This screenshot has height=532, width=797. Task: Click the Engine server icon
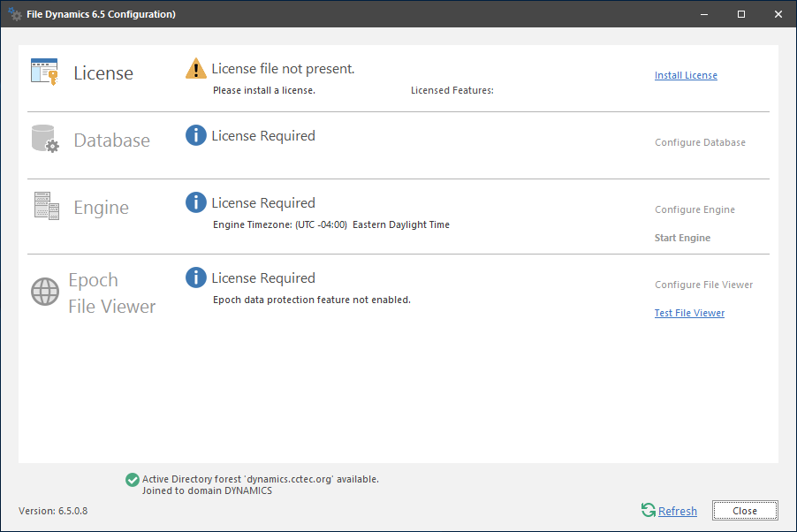pyautogui.click(x=46, y=206)
